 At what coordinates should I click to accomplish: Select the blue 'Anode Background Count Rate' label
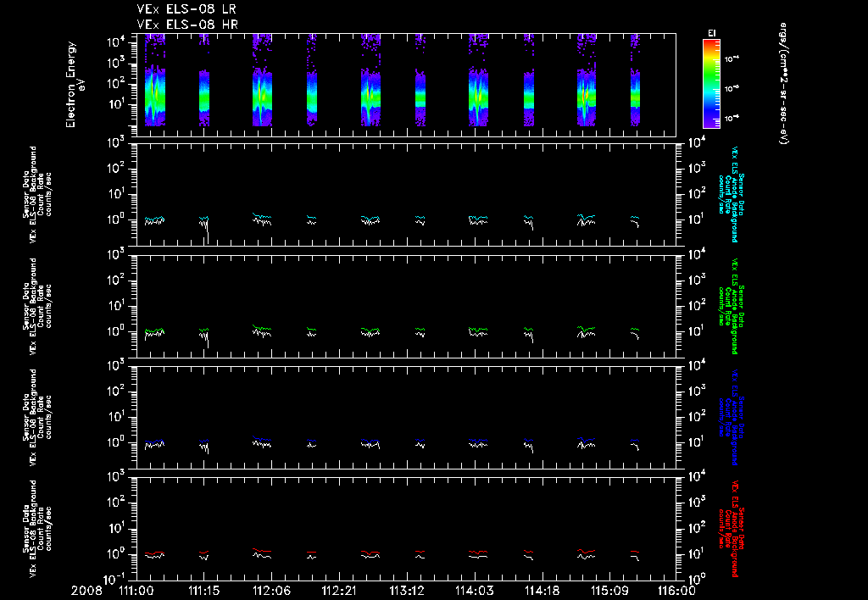click(732, 417)
